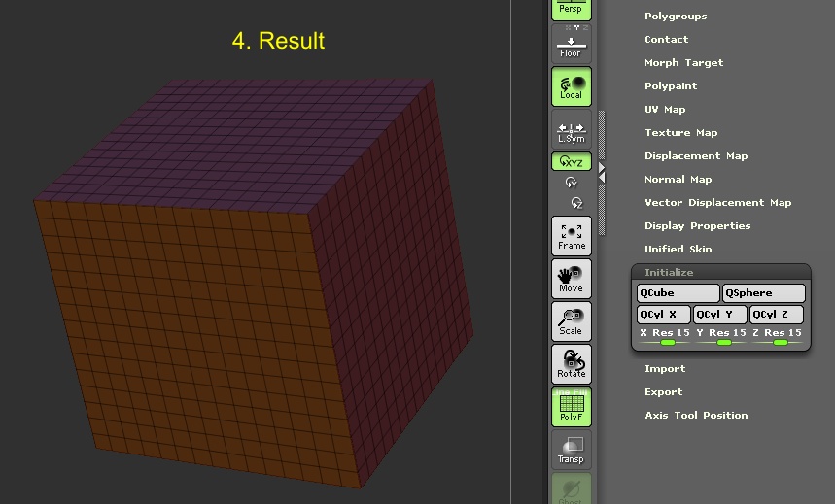Image resolution: width=835 pixels, height=504 pixels.
Task: Expand the Contact sub-palette
Action: click(x=666, y=40)
